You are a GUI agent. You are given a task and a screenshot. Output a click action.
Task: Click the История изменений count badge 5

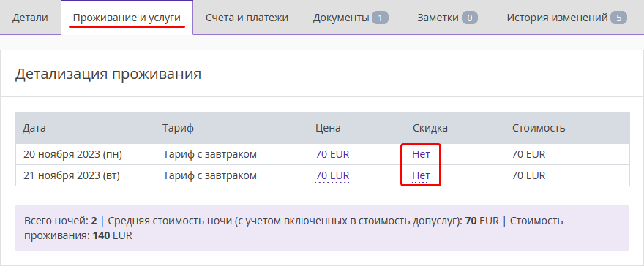pos(618,18)
